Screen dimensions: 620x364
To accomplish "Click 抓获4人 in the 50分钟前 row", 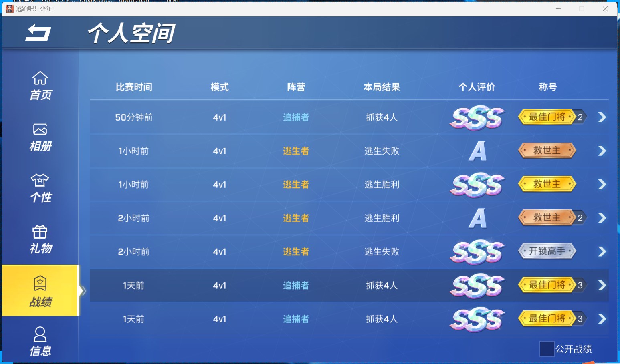I will coord(382,117).
